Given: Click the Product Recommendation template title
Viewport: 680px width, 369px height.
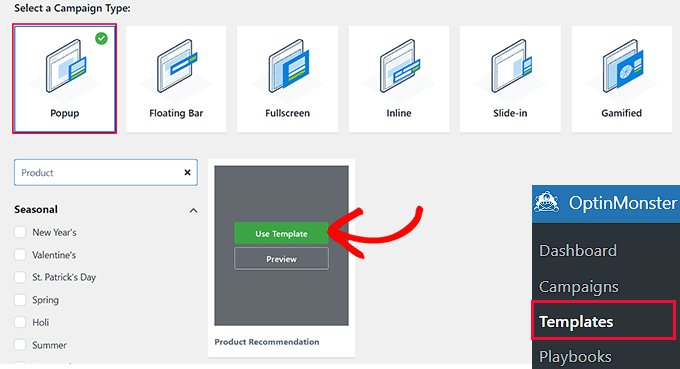Looking at the screenshot, I should coord(267,342).
